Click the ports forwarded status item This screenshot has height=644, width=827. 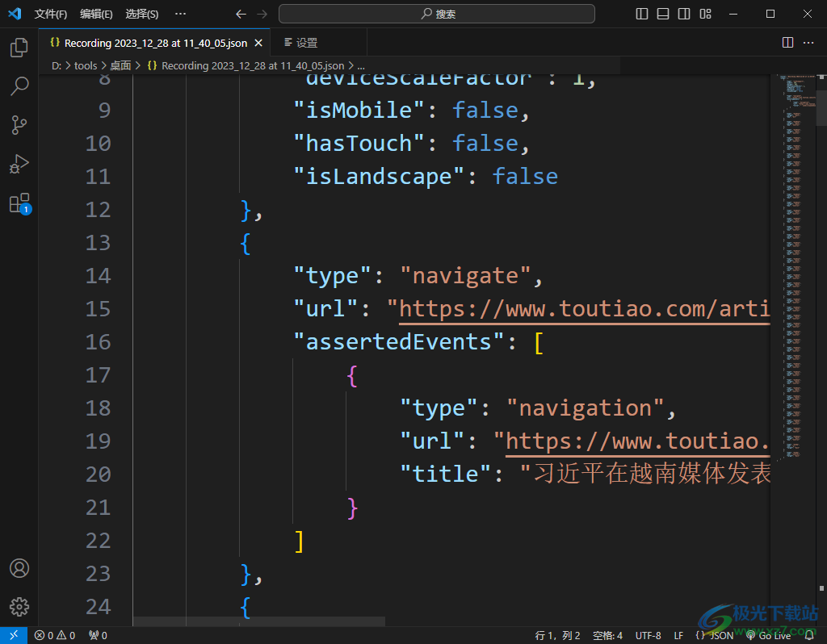click(98, 636)
